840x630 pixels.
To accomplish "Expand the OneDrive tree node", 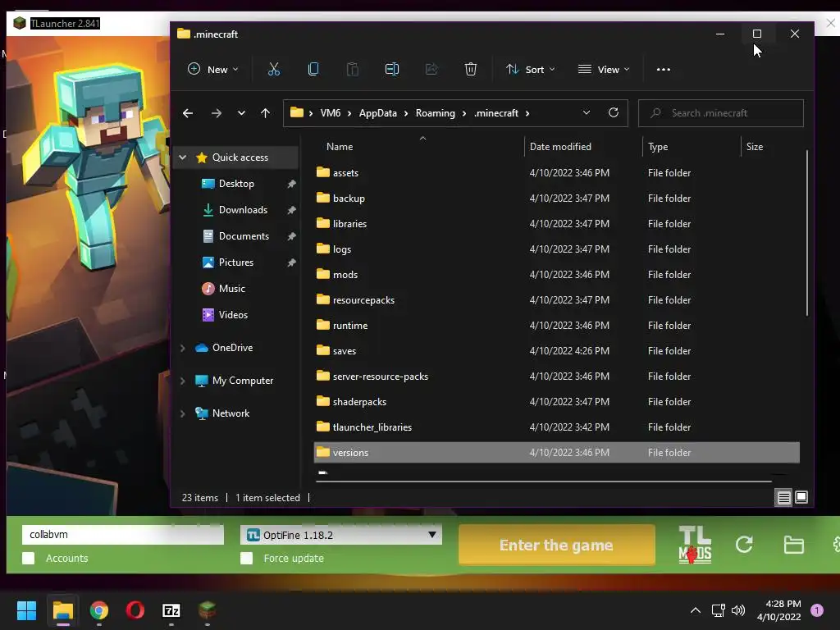I will 183,348.
